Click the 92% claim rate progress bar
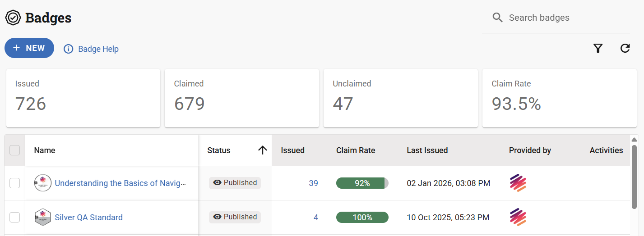Screen dimensions: 644x236 pos(362,183)
